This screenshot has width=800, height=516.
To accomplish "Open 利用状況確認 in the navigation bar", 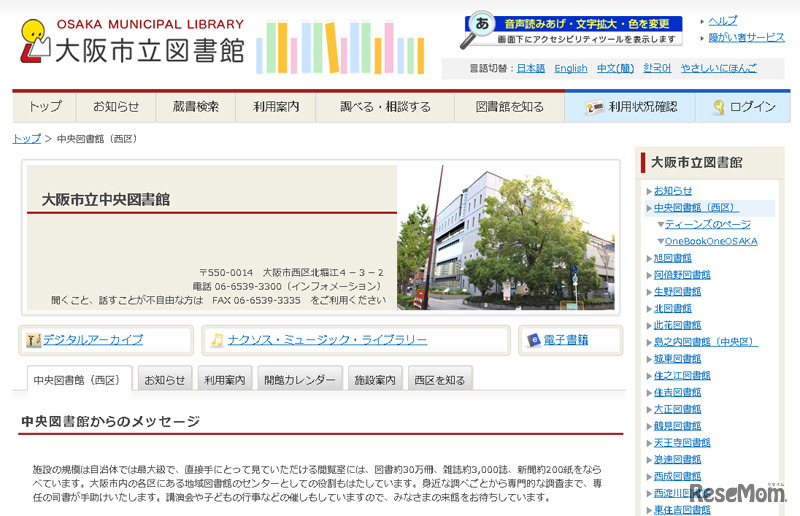I will pyautogui.click(x=631, y=107).
